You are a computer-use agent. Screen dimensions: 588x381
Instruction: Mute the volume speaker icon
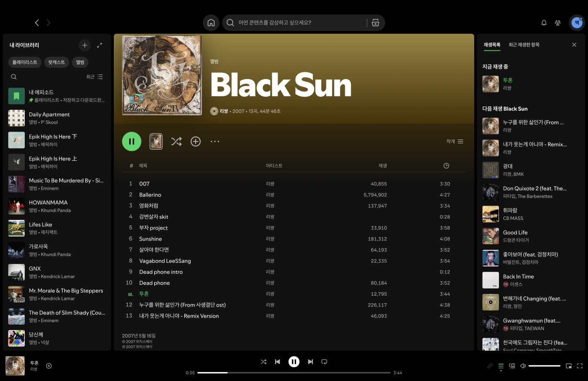pyautogui.click(x=523, y=366)
